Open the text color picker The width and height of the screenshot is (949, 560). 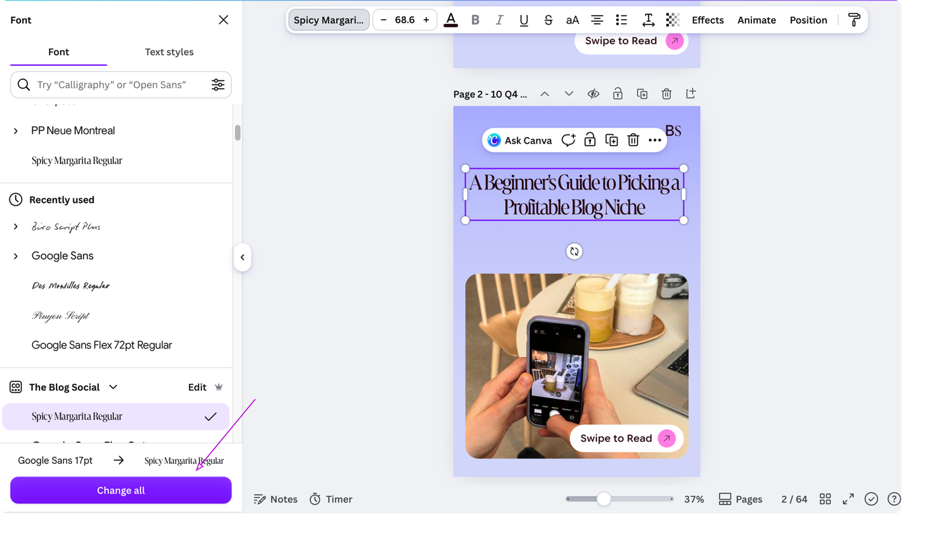tap(451, 20)
